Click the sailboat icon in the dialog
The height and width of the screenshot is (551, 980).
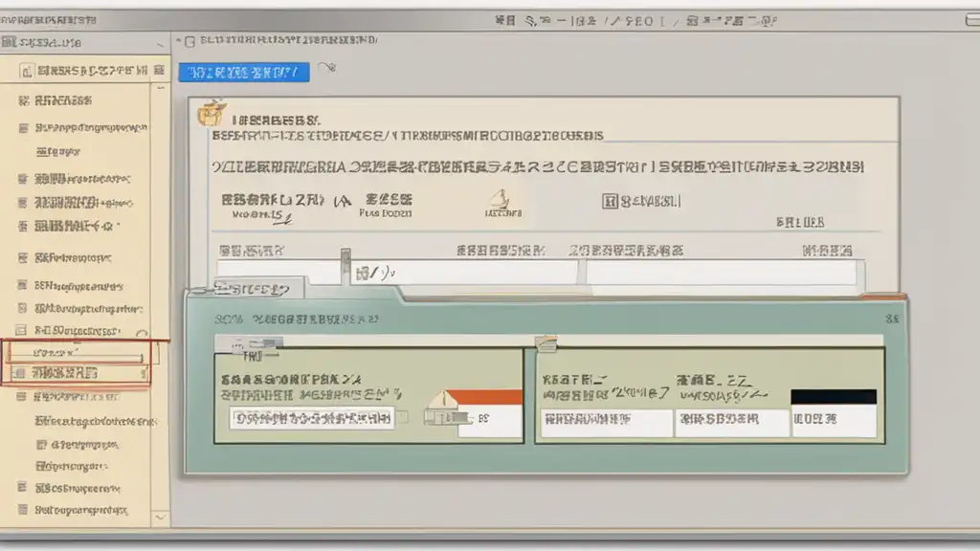[x=499, y=199]
